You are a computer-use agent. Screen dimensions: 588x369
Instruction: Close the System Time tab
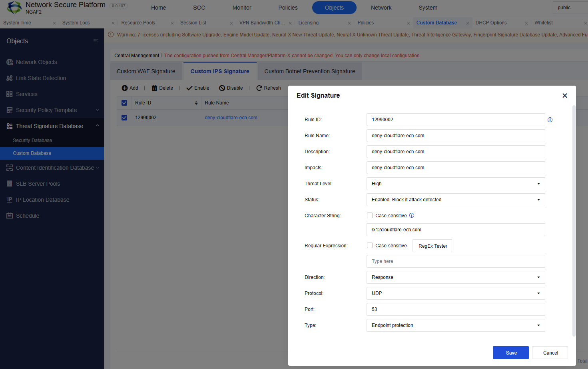point(54,23)
